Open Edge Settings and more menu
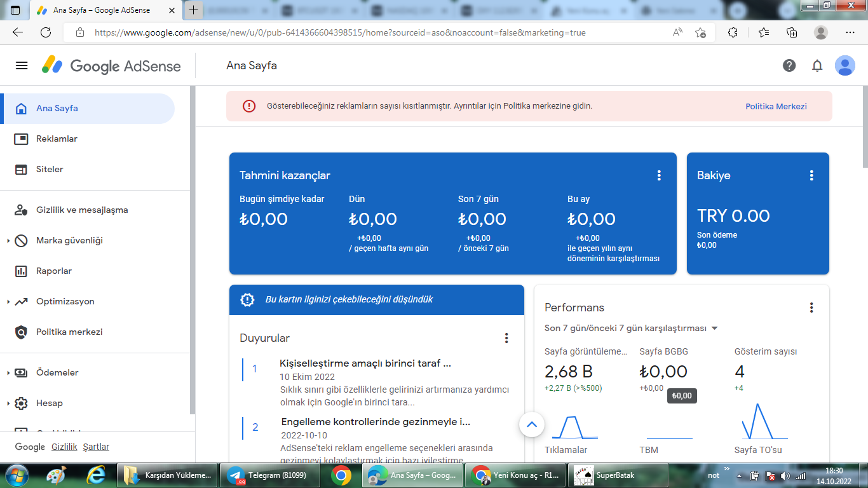This screenshot has height=488, width=868. pos(850,32)
